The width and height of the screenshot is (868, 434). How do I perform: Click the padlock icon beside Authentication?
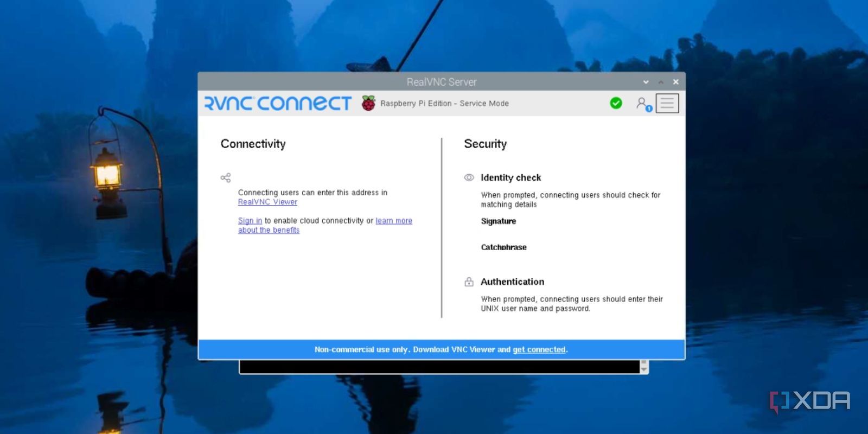tap(469, 282)
